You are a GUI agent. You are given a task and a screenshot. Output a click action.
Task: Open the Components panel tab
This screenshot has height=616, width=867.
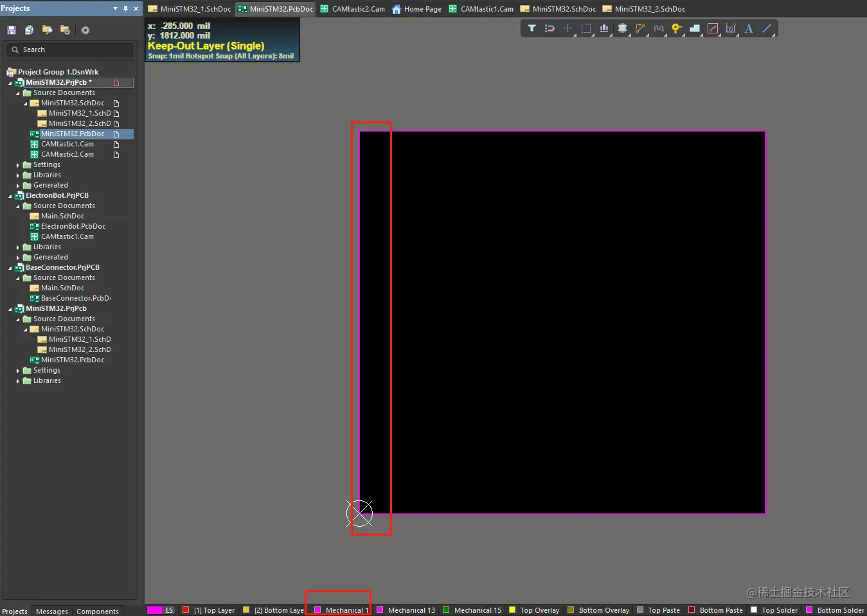coord(98,612)
